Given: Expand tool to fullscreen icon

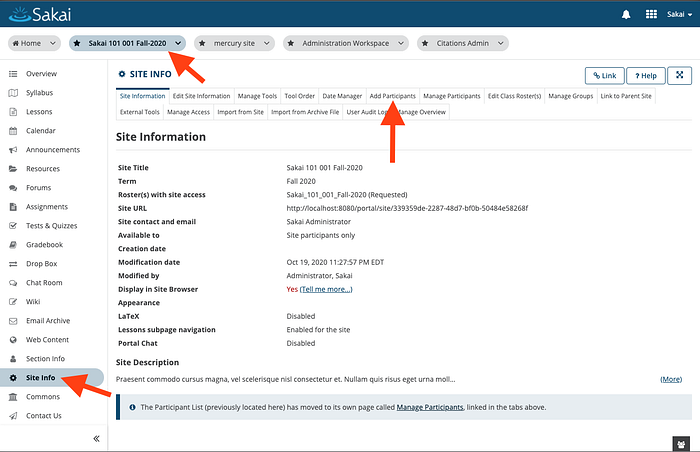Looking at the screenshot, I should coord(679,75).
